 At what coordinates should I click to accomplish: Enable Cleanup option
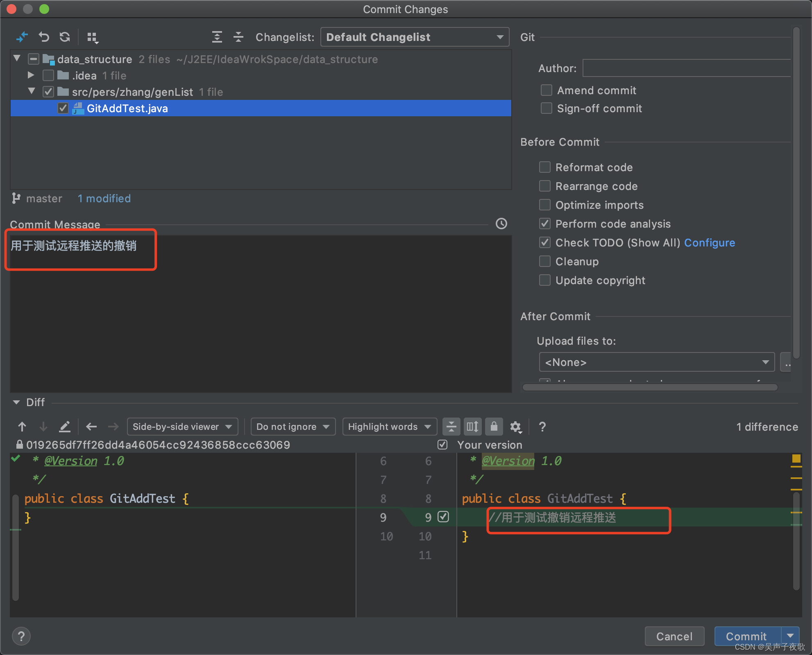click(544, 261)
